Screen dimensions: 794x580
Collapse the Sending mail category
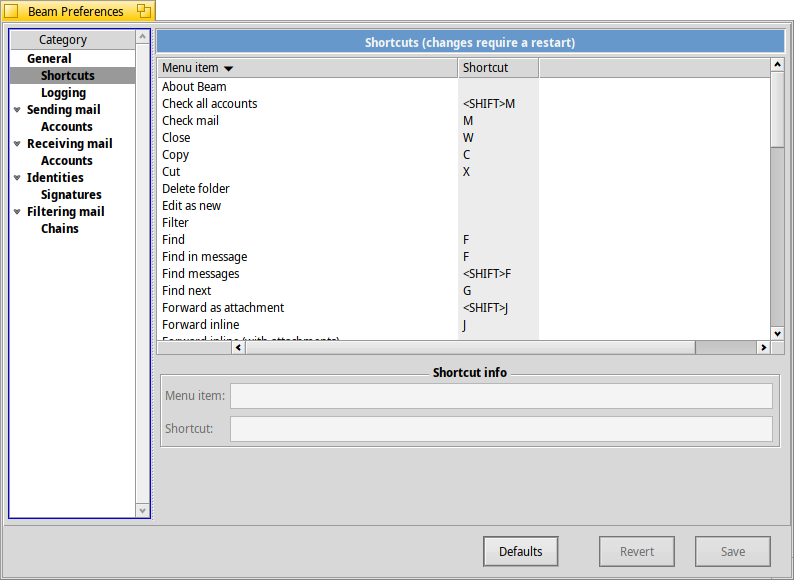click(x=17, y=109)
